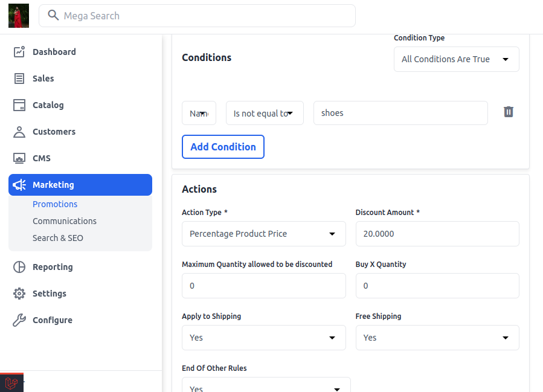Click the 'End Of Other Rules' label
The height and width of the screenshot is (392, 543).
[x=214, y=368]
